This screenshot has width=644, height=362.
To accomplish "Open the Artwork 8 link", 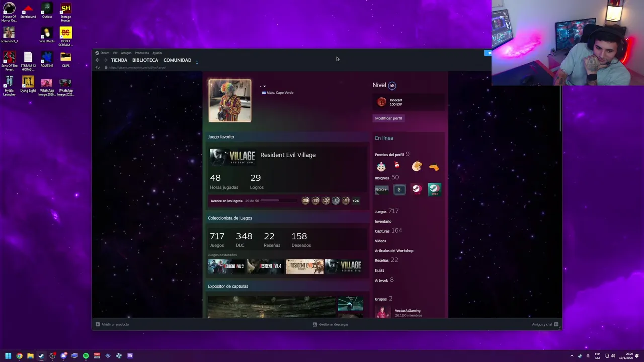I will [x=384, y=280].
